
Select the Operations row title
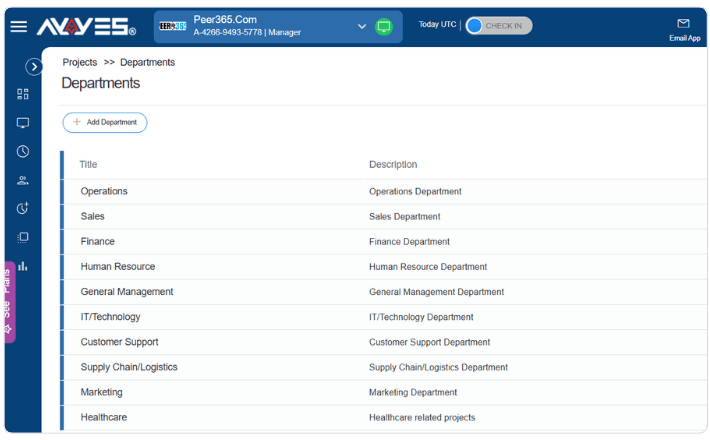[104, 191]
